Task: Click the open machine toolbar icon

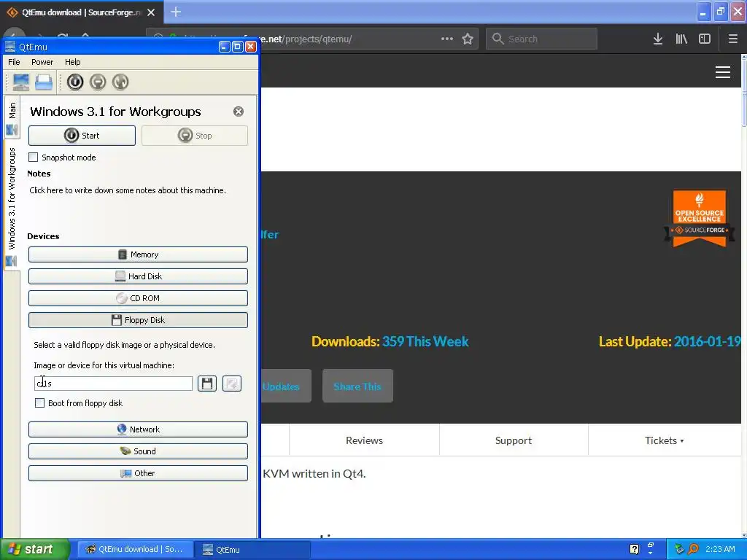Action: (x=44, y=82)
